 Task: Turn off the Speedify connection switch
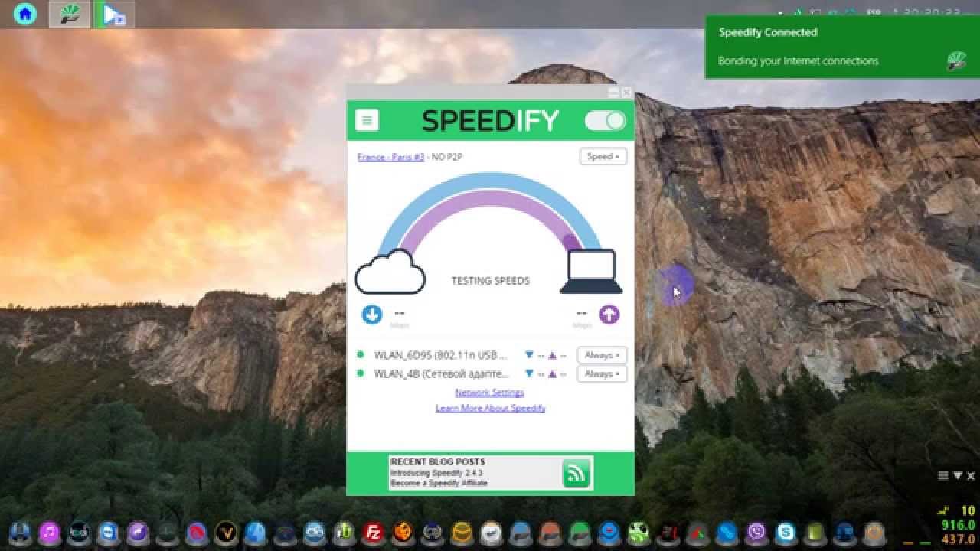coord(606,120)
